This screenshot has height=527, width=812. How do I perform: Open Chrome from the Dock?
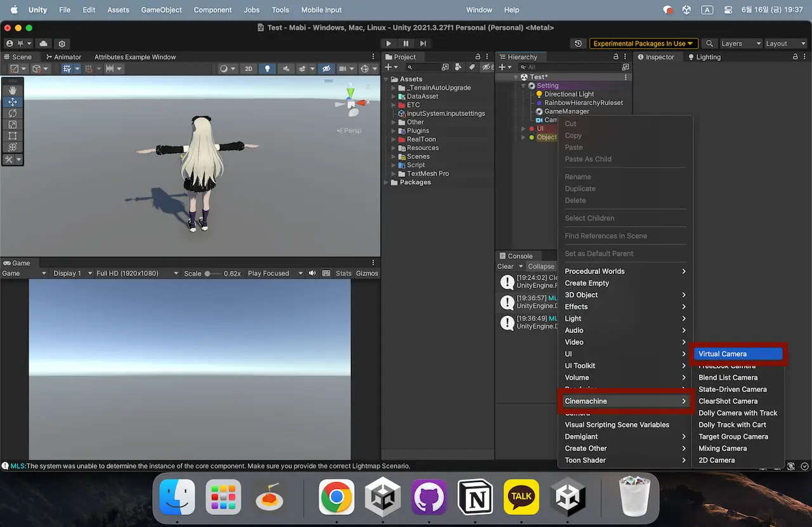(336, 496)
